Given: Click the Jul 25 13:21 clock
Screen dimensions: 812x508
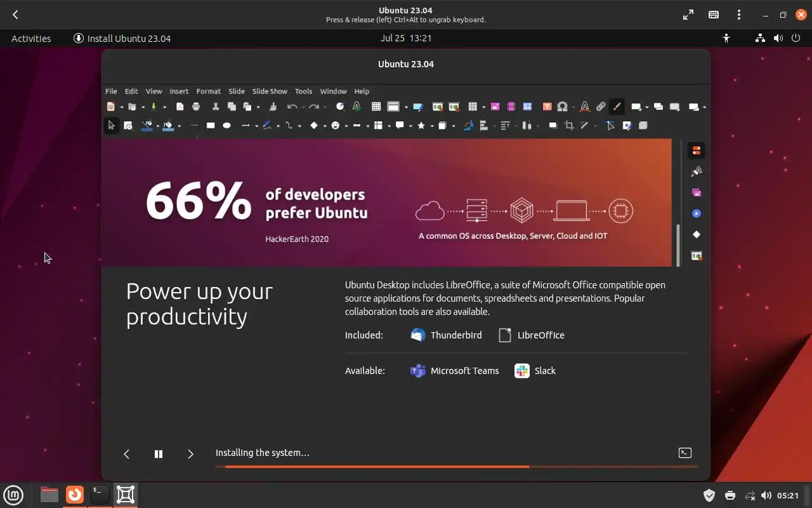Looking at the screenshot, I should (406, 38).
